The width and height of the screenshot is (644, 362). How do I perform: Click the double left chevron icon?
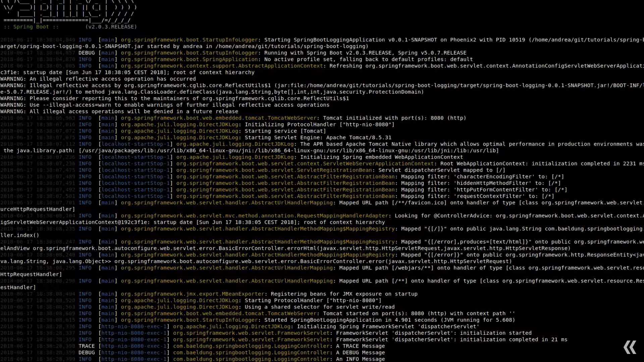point(630,347)
